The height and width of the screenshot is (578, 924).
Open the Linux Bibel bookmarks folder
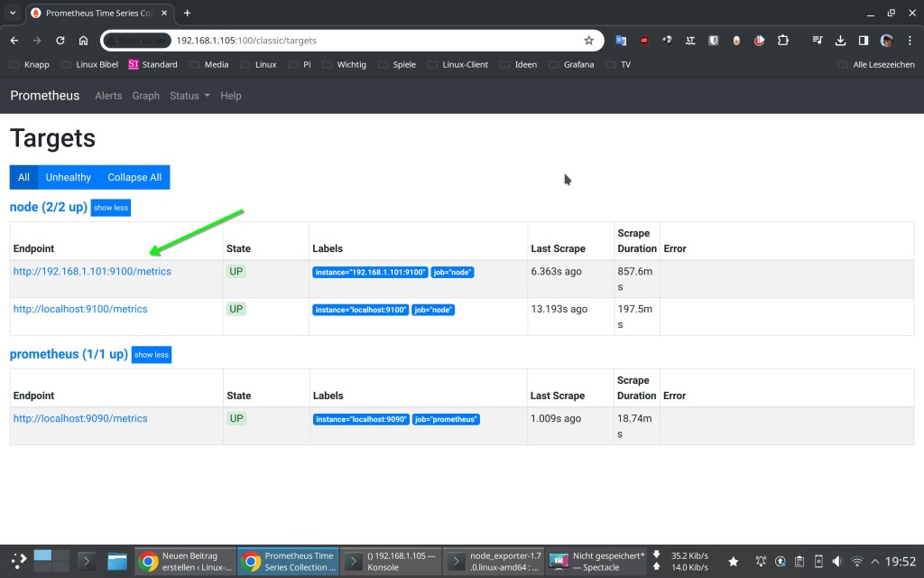(89, 64)
